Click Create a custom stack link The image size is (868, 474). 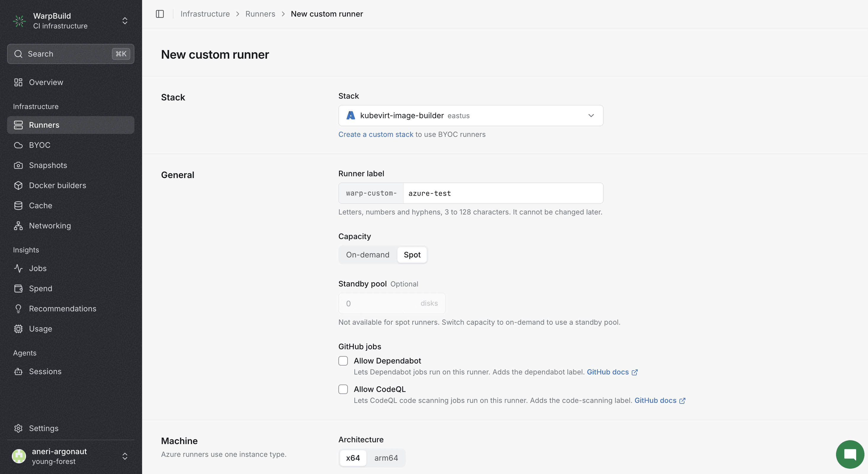pyautogui.click(x=376, y=134)
